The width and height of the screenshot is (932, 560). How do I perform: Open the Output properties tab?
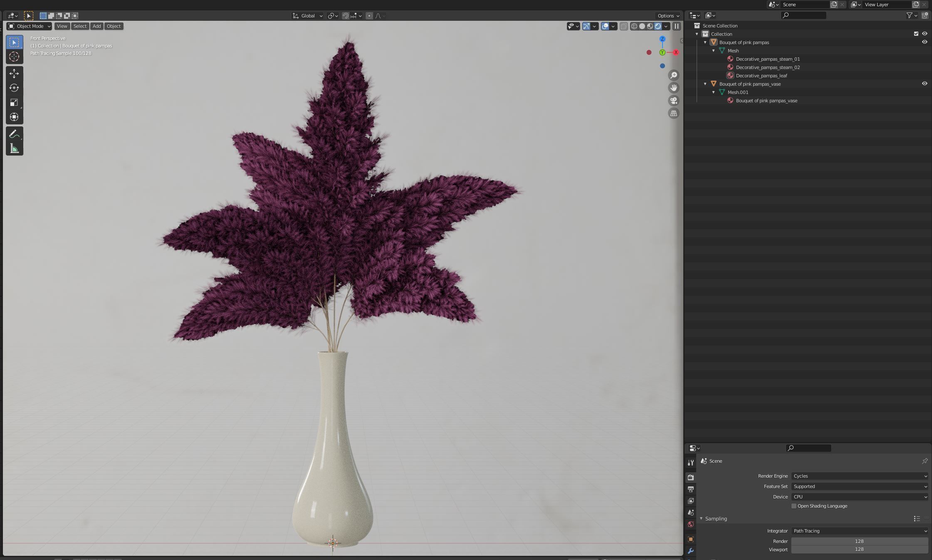691,489
